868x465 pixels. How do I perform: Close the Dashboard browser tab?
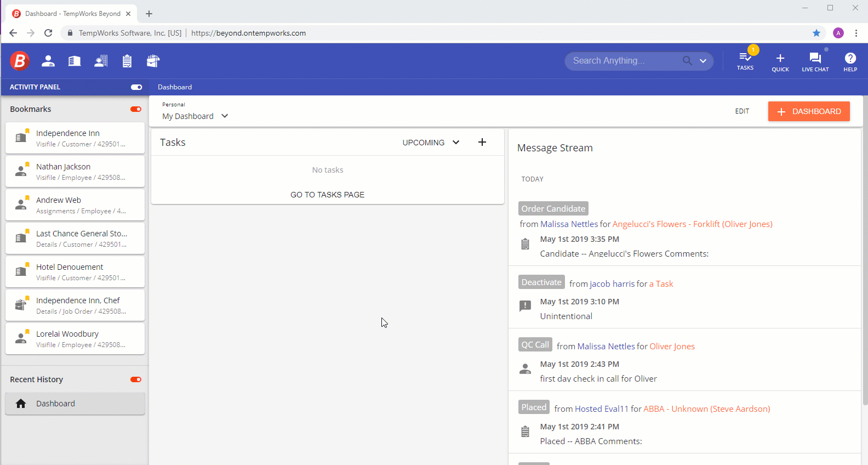tap(128, 14)
